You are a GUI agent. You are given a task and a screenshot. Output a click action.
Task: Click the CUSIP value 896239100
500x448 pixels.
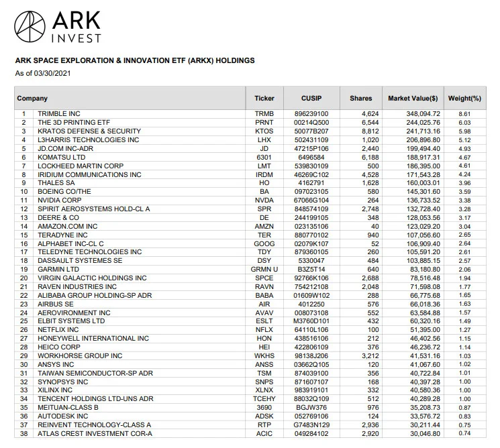point(311,114)
